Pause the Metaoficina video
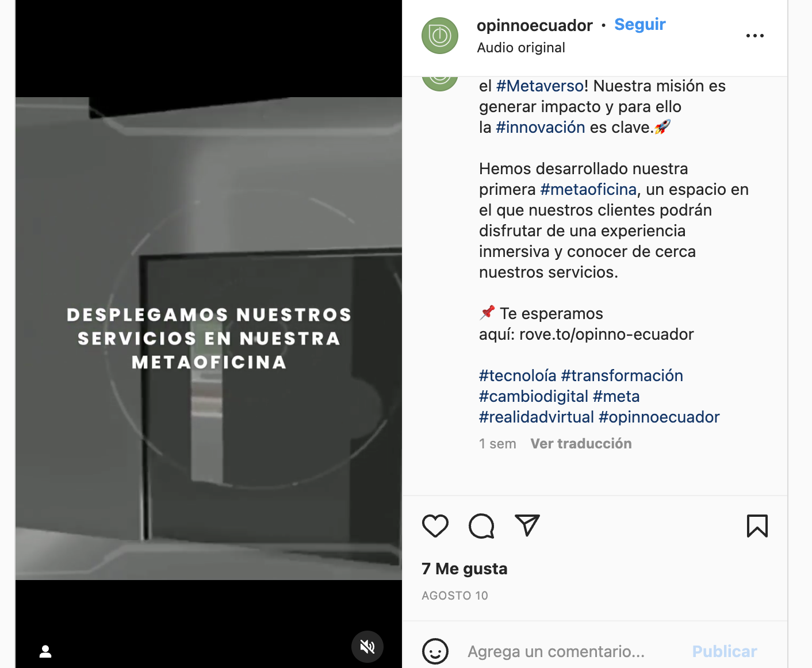812x668 pixels. pyautogui.click(x=209, y=338)
